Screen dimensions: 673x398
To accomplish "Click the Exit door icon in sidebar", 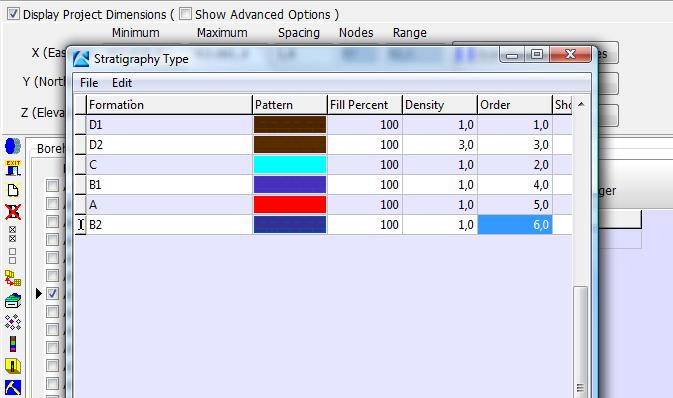I will click(x=13, y=168).
